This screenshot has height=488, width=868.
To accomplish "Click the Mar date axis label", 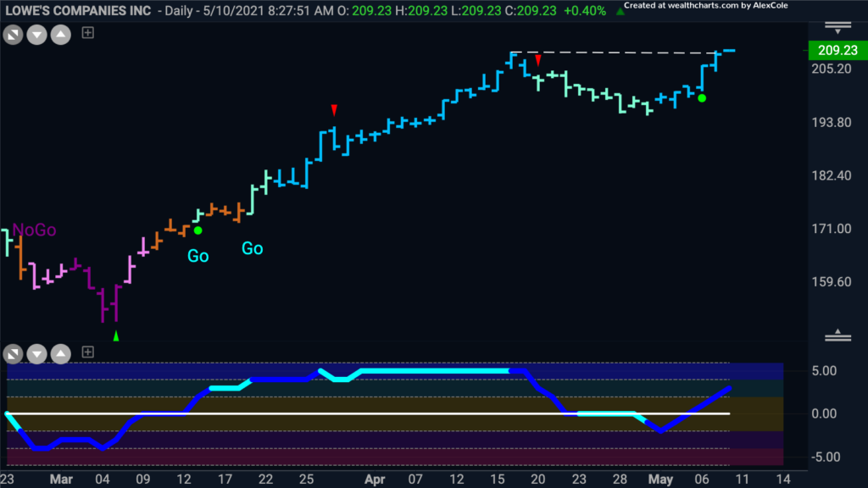I will [61, 480].
